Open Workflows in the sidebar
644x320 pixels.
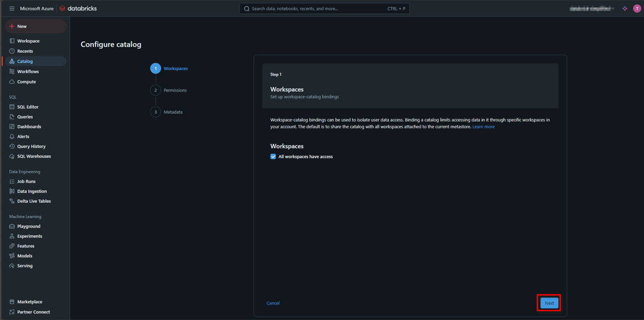click(x=28, y=72)
